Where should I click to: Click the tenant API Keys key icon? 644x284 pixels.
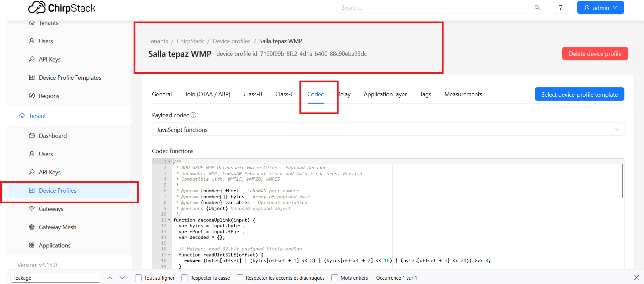[x=32, y=172]
